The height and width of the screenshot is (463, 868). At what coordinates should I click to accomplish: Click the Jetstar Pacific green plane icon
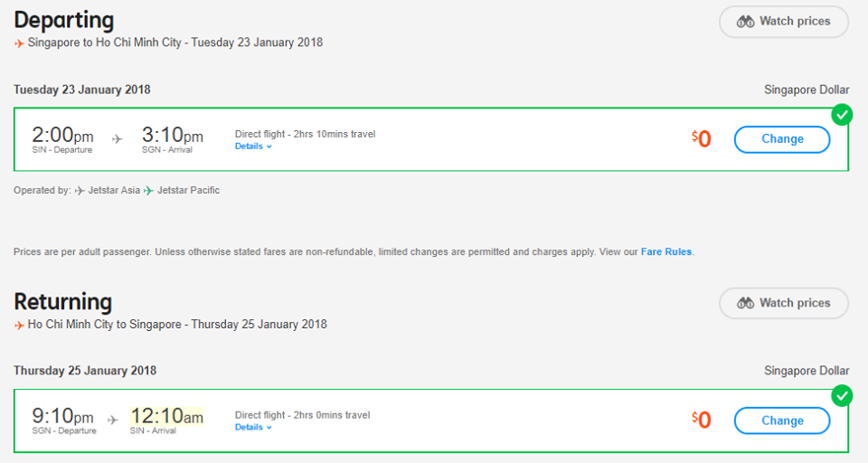[148, 191]
